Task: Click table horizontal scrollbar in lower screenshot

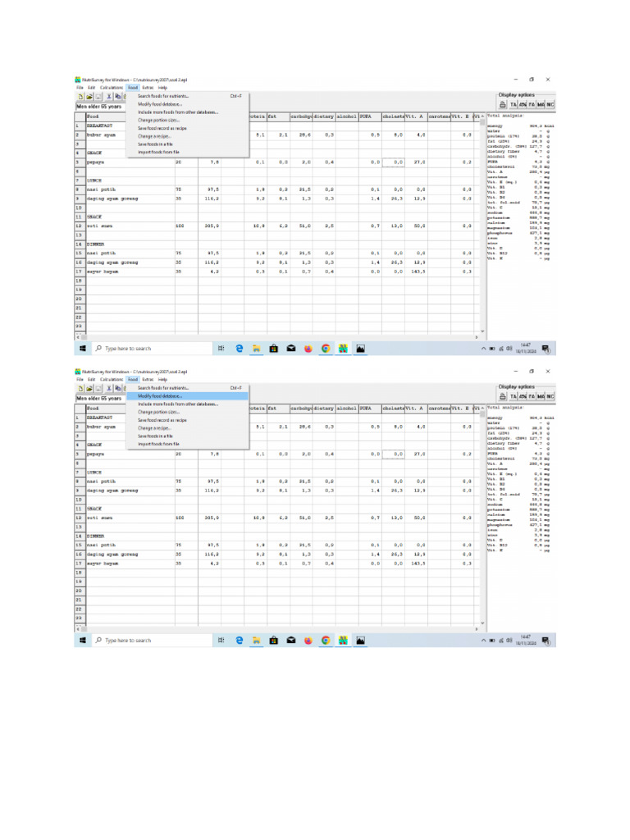Action: coord(277,629)
